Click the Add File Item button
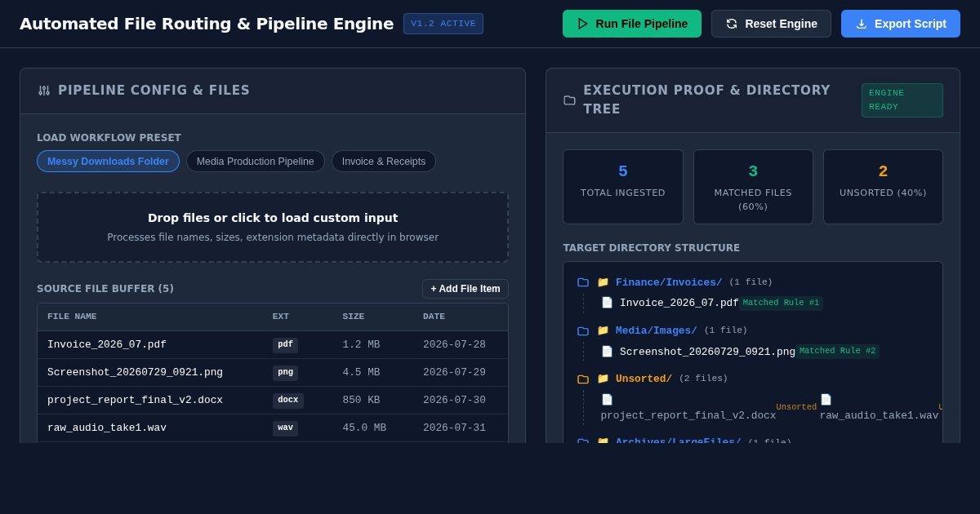This screenshot has height=514, width=980. (x=465, y=289)
